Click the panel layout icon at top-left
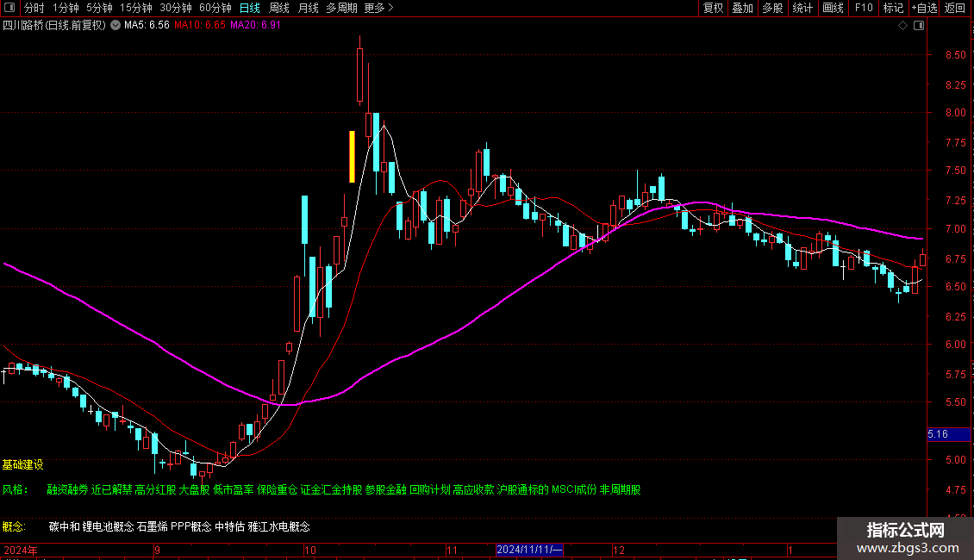The height and width of the screenshot is (560, 974). (x=9, y=8)
